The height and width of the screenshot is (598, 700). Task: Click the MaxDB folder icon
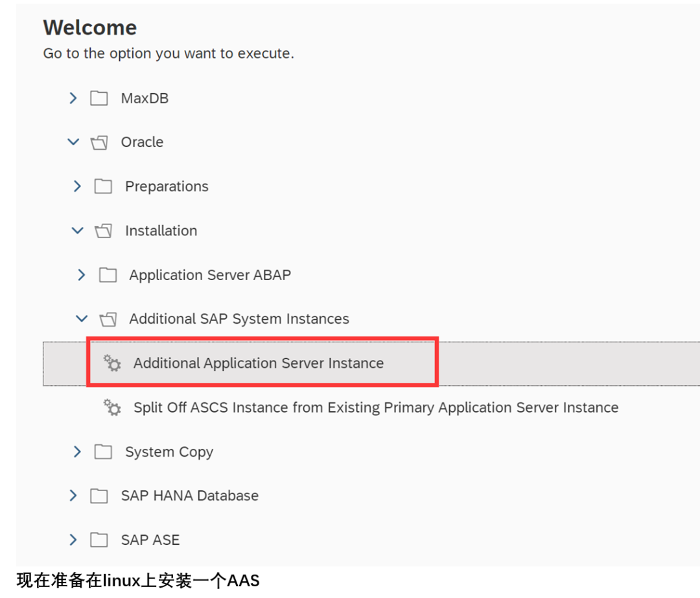click(x=99, y=98)
